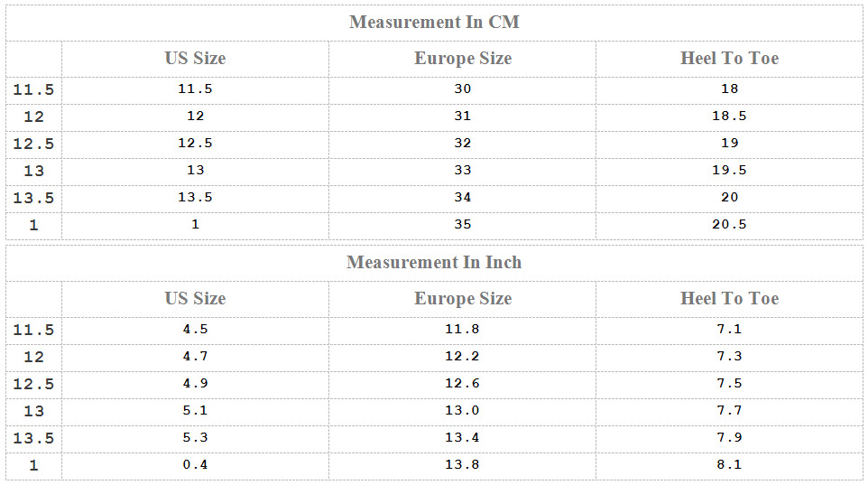Select the 19.5 heel to toe cell
Viewport: 868px width, 485px height.
[x=730, y=170]
